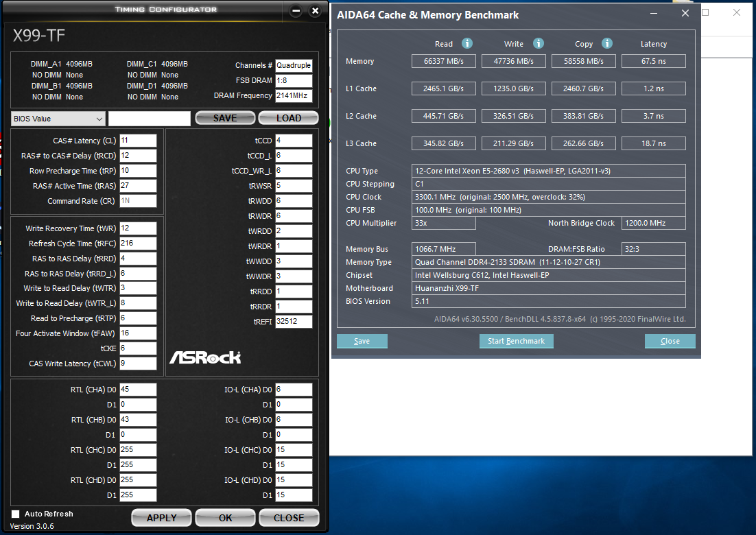Click the RAS# to CAS# Delay (tRCD) field
The width and height of the screenshot is (756, 535).
(138, 156)
